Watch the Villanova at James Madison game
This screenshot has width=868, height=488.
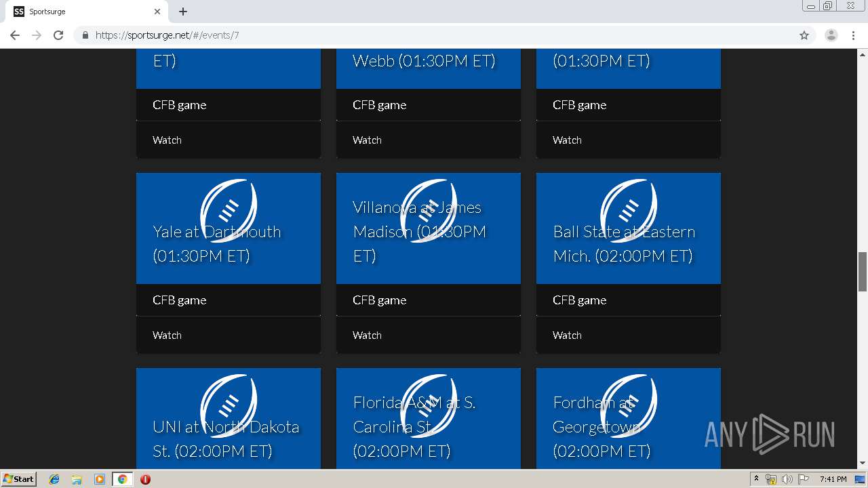(367, 335)
